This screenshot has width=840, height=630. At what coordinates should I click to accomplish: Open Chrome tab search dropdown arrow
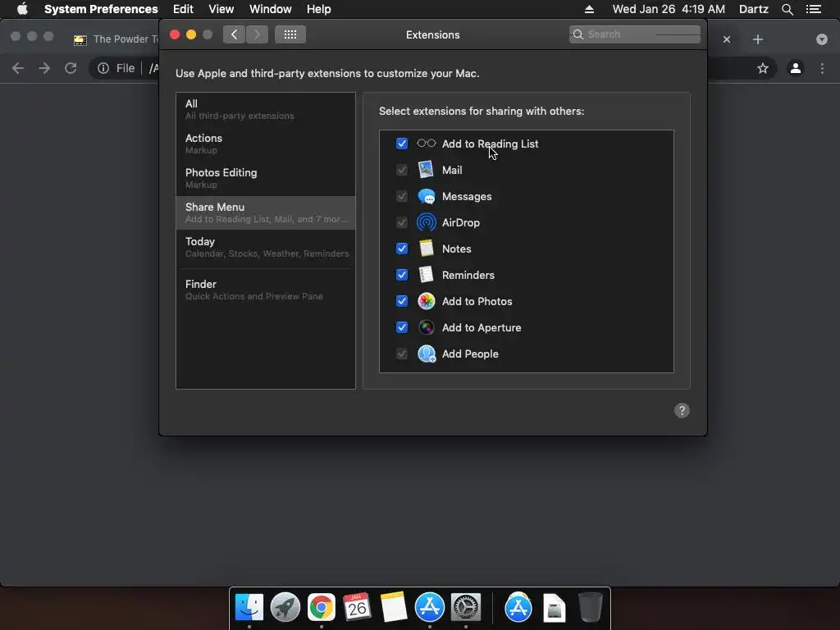(822, 39)
